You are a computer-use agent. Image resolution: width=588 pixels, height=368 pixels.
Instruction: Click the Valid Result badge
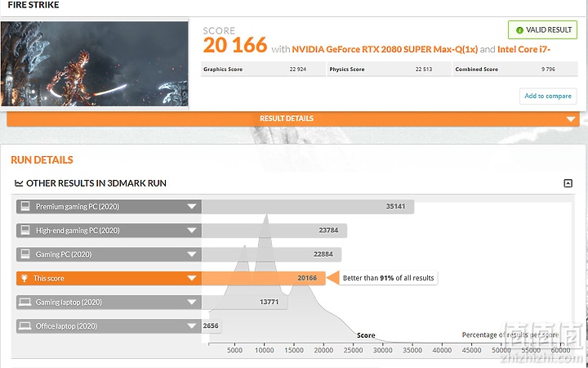[x=542, y=30]
